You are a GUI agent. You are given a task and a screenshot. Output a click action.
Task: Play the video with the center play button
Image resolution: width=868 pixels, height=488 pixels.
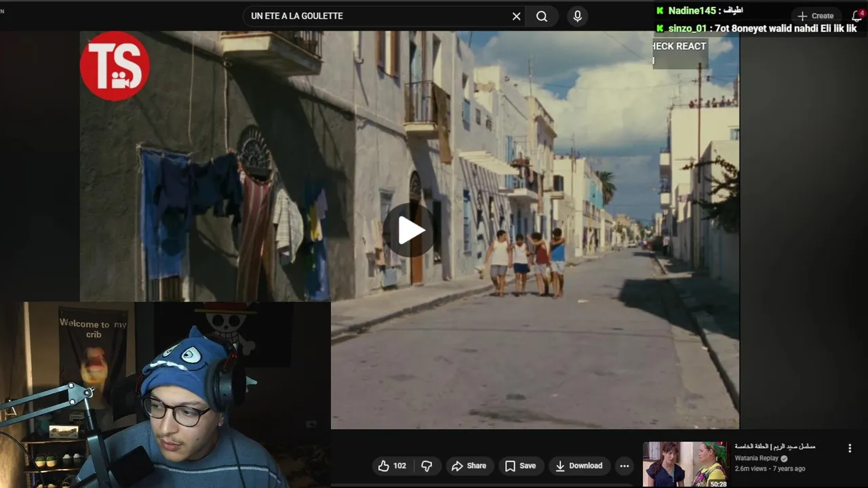409,231
